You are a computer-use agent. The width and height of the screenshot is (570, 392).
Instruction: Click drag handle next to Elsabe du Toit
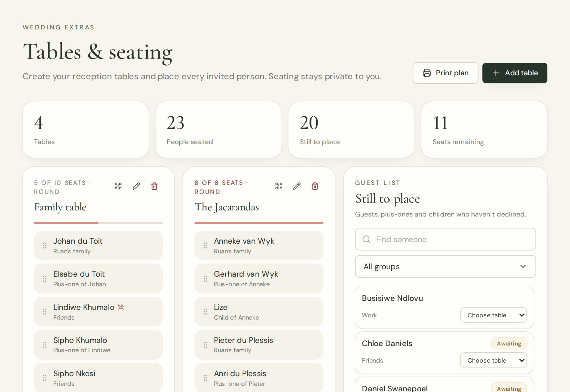click(x=45, y=279)
